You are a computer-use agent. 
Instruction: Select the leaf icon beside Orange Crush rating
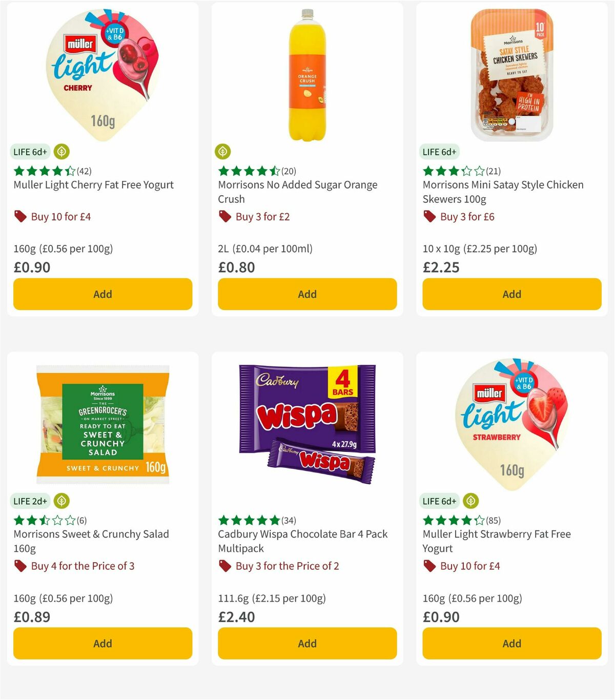(x=223, y=152)
